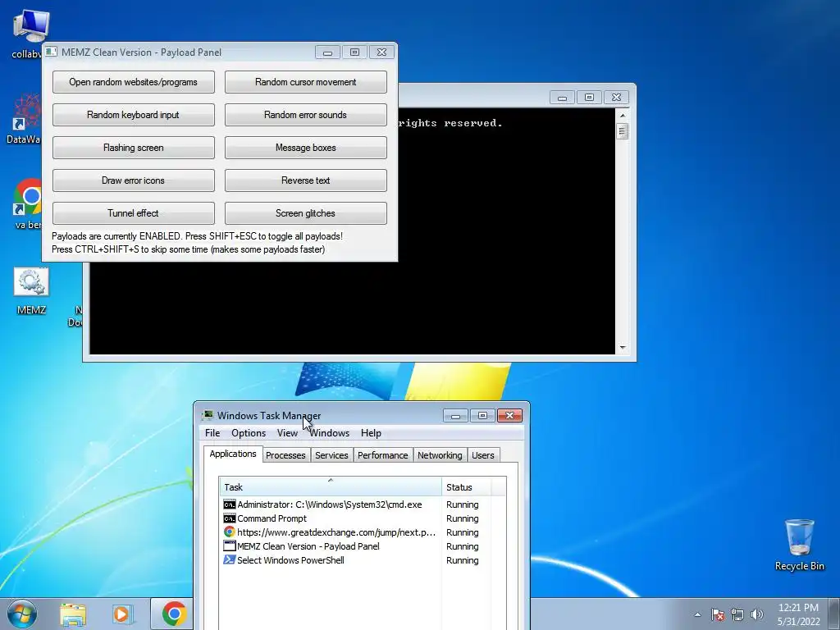Click the network tray icon
The height and width of the screenshot is (630, 840).
pyautogui.click(x=737, y=614)
